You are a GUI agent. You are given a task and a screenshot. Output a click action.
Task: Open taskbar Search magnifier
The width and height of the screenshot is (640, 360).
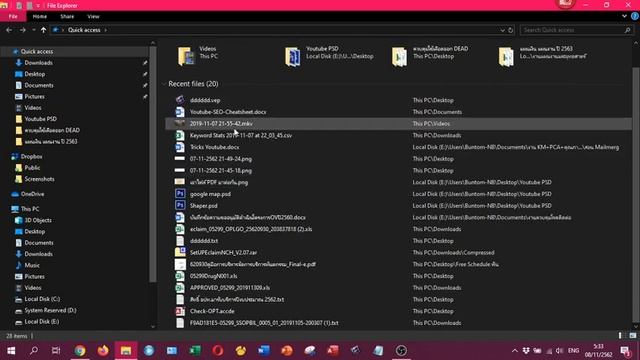point(34,351)
